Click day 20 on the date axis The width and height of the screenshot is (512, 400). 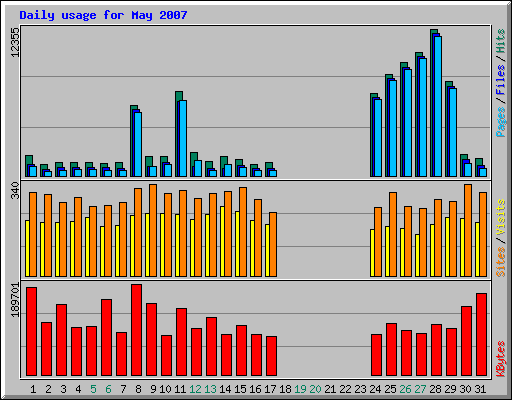(x=315, y=389)
